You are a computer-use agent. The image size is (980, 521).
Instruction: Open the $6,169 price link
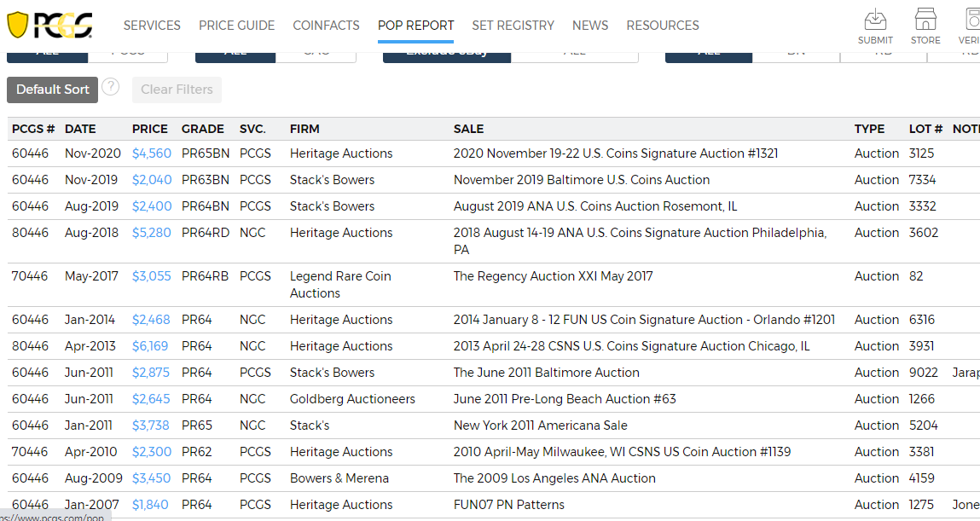[150, 346]
